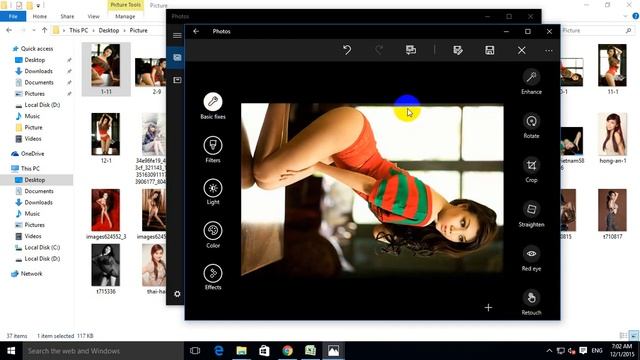
Task: Open Task View from the taskbar
Action: click(195, 351)
